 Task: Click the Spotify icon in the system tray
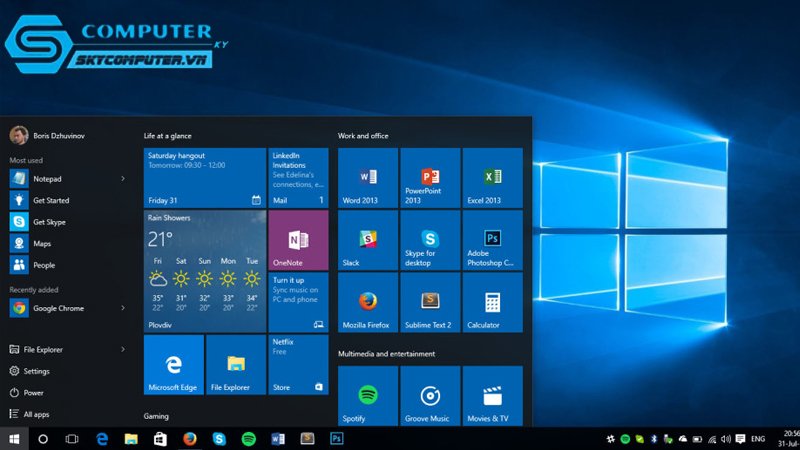coord(625,439)
